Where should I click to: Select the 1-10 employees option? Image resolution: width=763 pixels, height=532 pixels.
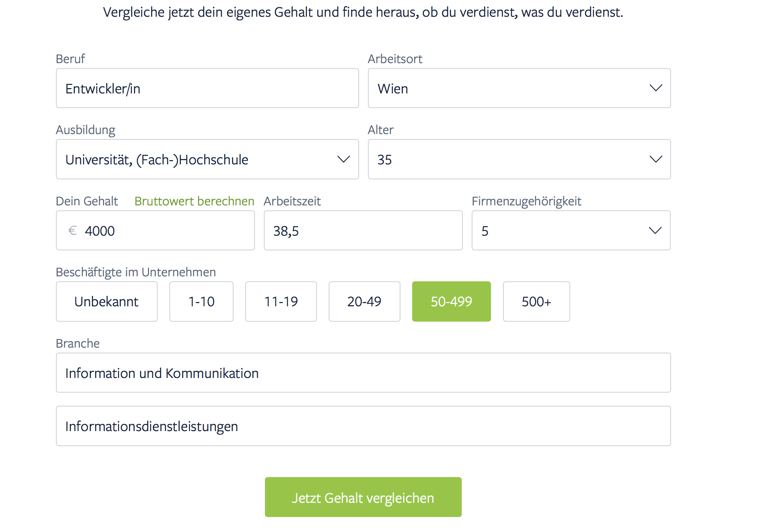[201, 302]
